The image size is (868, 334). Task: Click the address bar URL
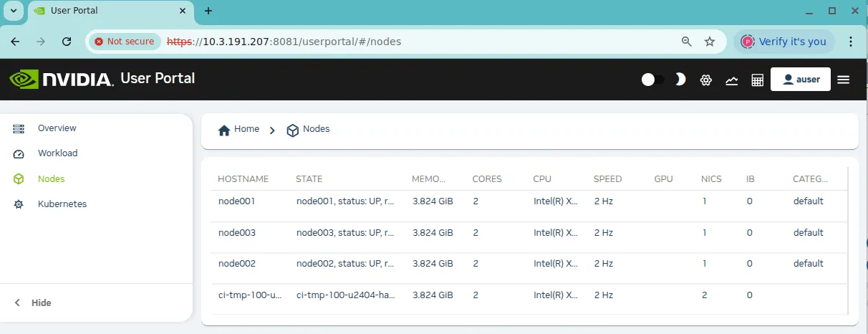click(284, 42)
